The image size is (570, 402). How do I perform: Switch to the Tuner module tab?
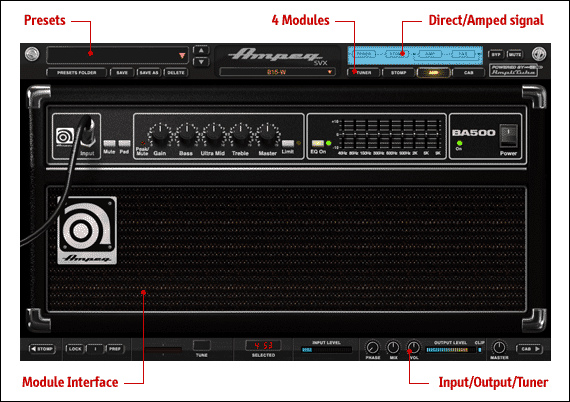click(x=363, y=73)
